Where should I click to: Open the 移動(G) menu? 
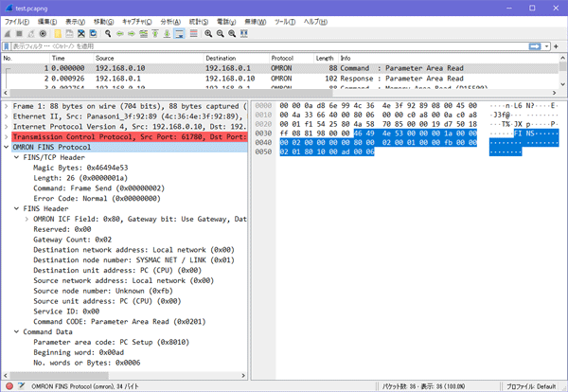pos(103,22)
